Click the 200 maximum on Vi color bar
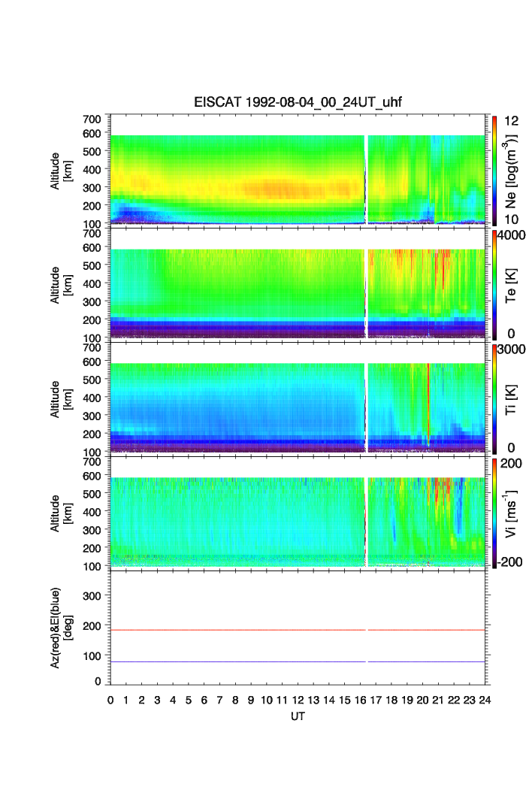The image size is (532, 799). pyautogui.click(x=511, y=463)
